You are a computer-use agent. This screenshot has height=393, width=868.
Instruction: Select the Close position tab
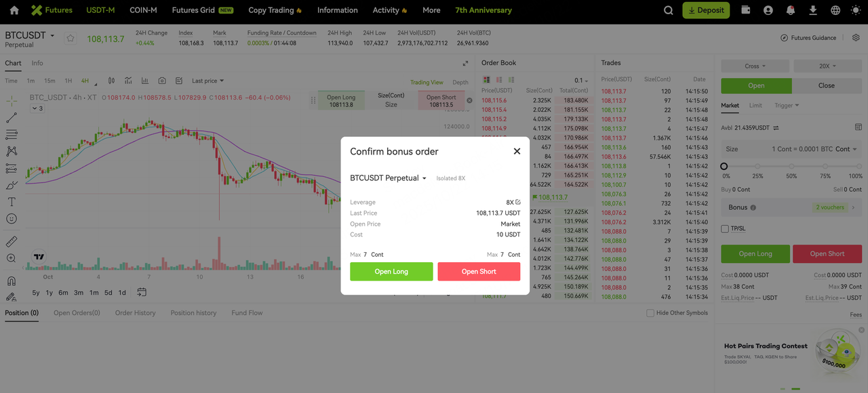pos(827,85)
